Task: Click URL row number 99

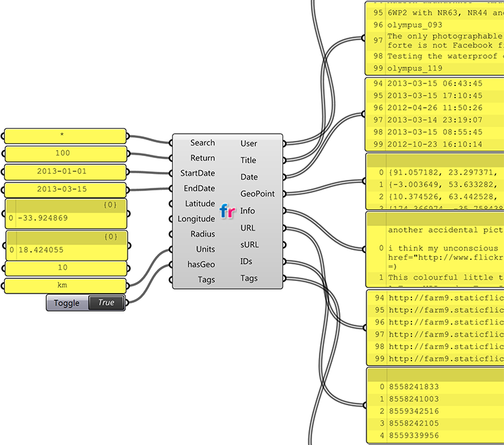Action: click(435, 358)
